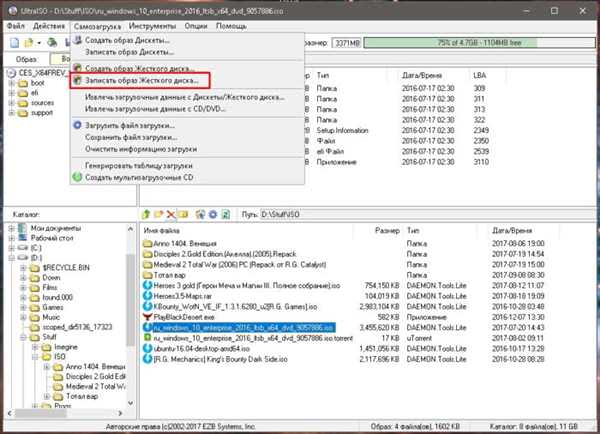The image size is (600, 434).
Task: Choose Записать образ Жесткого диска menu entry
Action: coord(140,80)
